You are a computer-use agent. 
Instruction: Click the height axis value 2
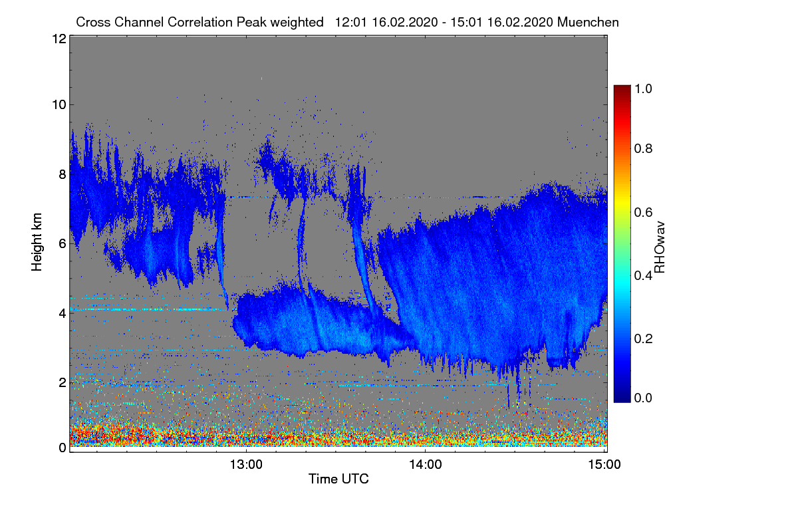[61, 382]
